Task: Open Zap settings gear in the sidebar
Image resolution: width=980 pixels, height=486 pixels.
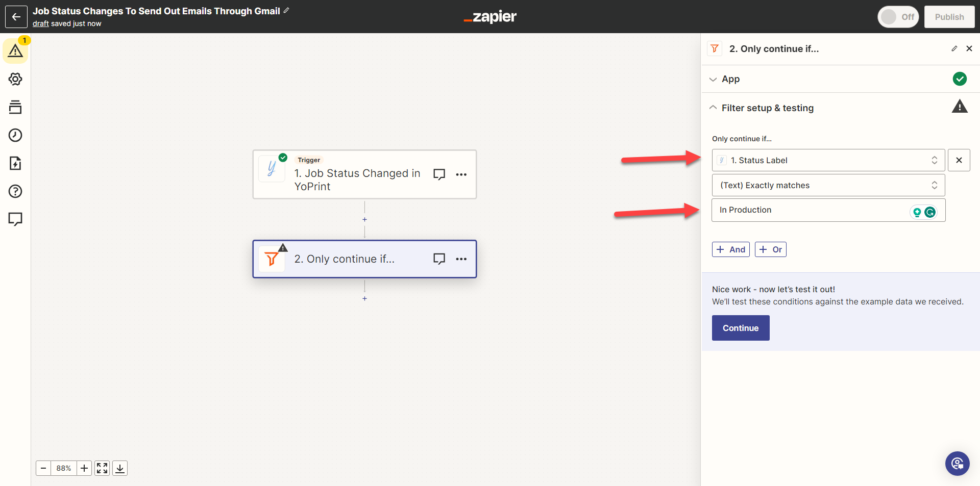Action: 15,79
